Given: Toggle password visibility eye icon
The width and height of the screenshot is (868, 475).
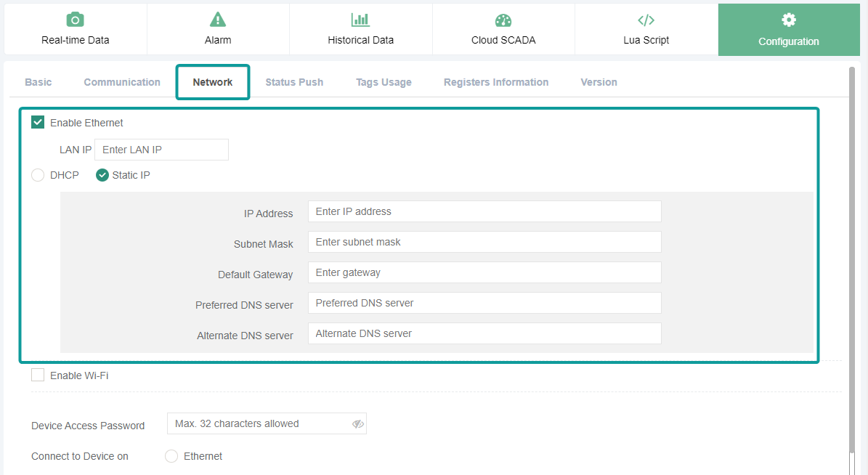Looking at the screenshot, I should (357, 424).
